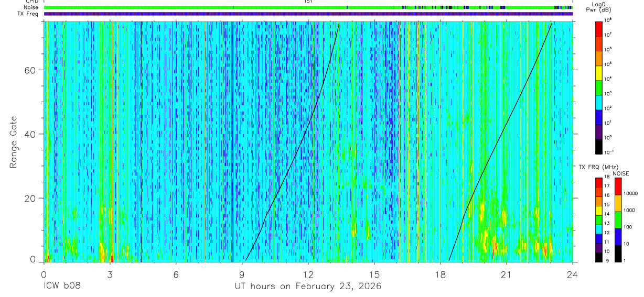Click the 'ICW b08' radar label

pos(62,287)
